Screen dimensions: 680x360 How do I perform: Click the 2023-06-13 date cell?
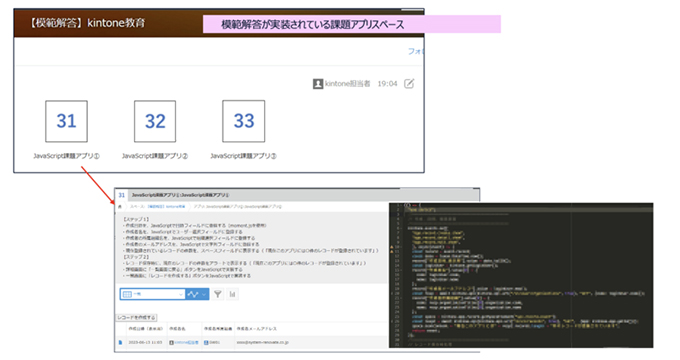point(145,343)
